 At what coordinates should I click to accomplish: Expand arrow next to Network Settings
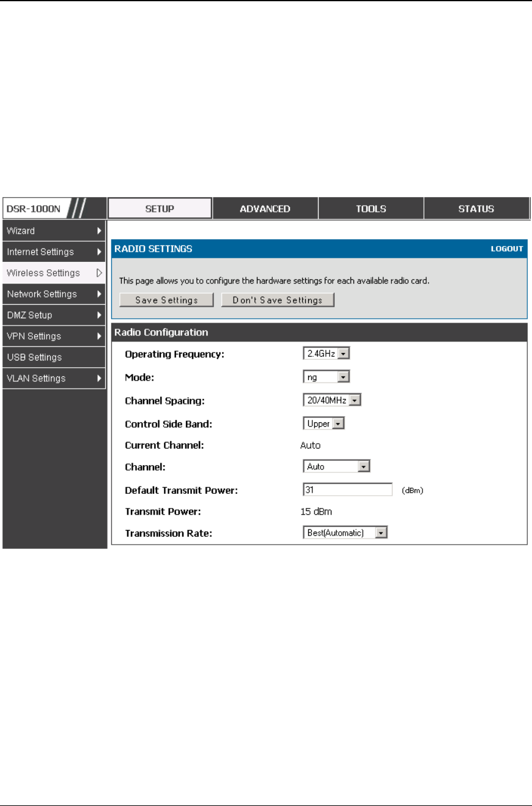[x=99, y=294]
